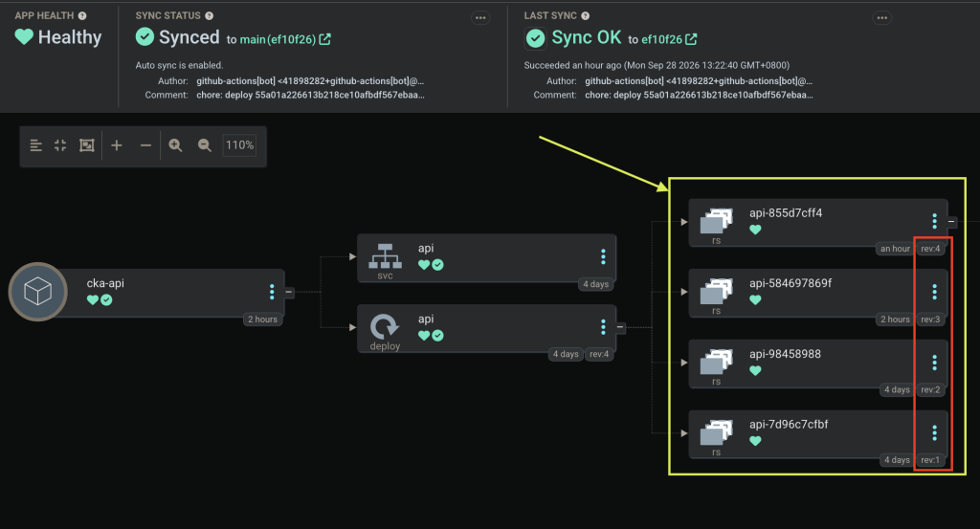
Task: Select the api-855d7cff4 node name
Action: pos(786,213)
